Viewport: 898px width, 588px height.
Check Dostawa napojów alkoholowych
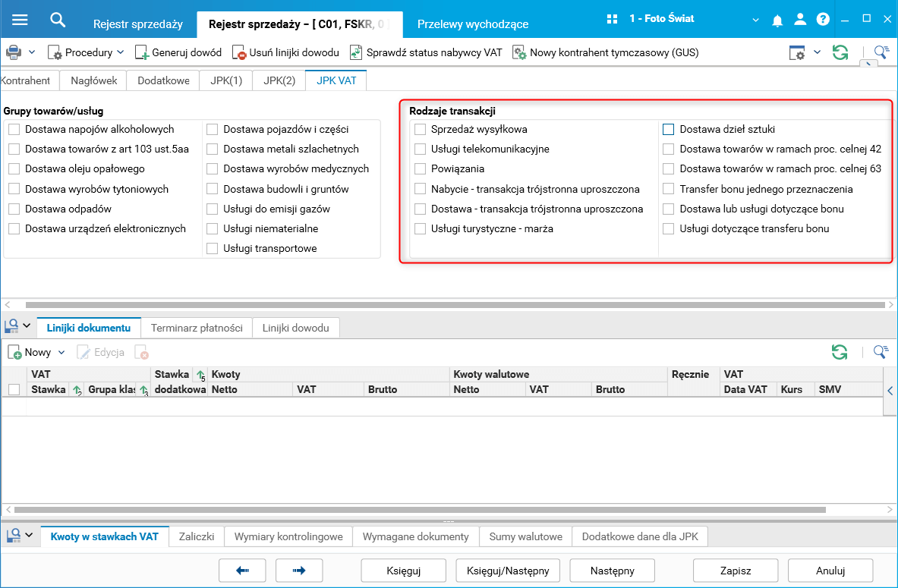click(x=14, y=130)
